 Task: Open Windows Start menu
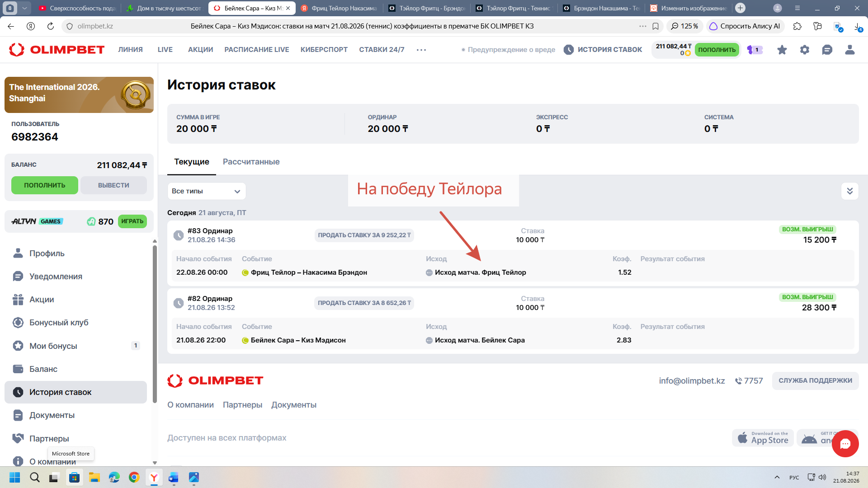point(15,477)
